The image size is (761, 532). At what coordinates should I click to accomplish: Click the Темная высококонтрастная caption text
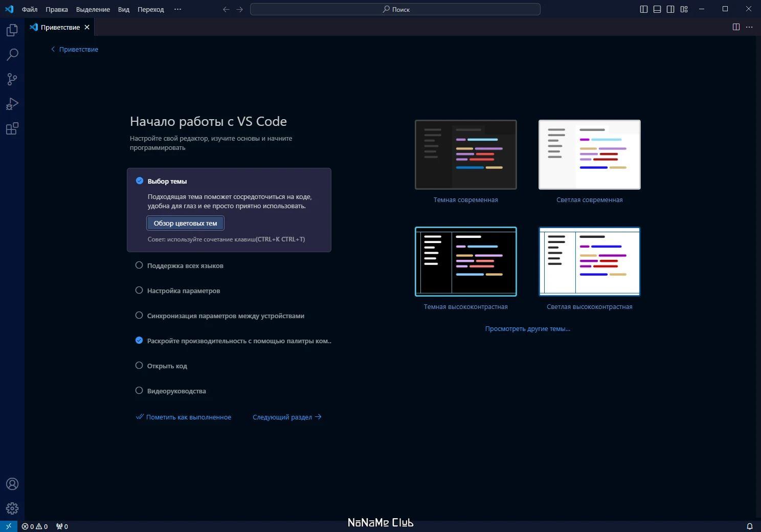(466, 307)
